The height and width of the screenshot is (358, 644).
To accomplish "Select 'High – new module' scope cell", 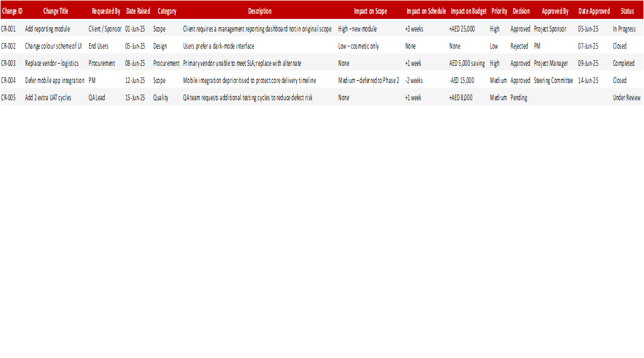I will click(x=357, y=29).
